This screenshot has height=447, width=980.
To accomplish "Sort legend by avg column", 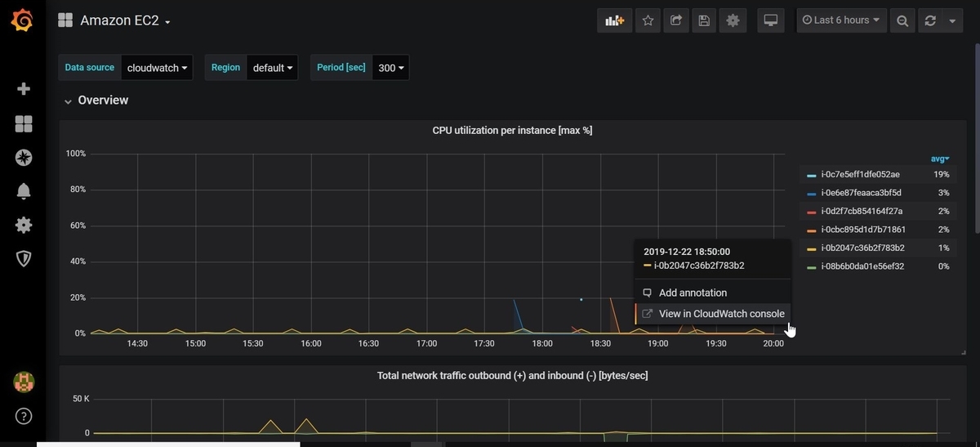I will (940, 159).
